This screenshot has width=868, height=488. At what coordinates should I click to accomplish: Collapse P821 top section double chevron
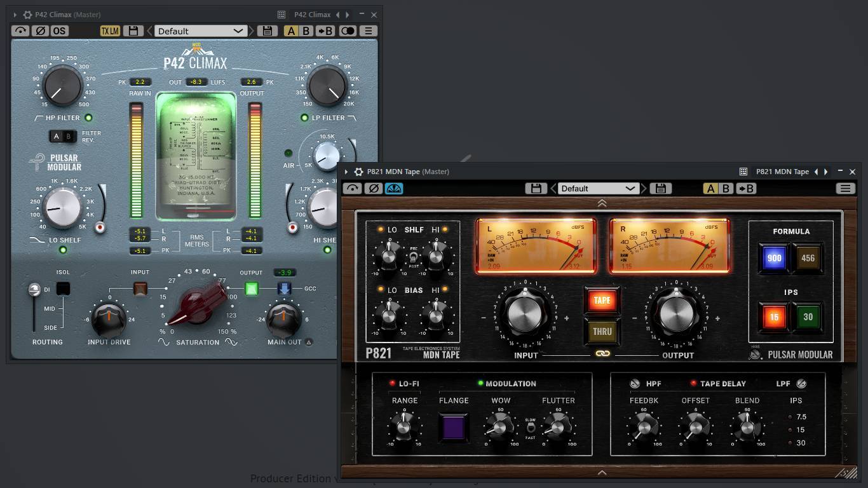(602, 203)
